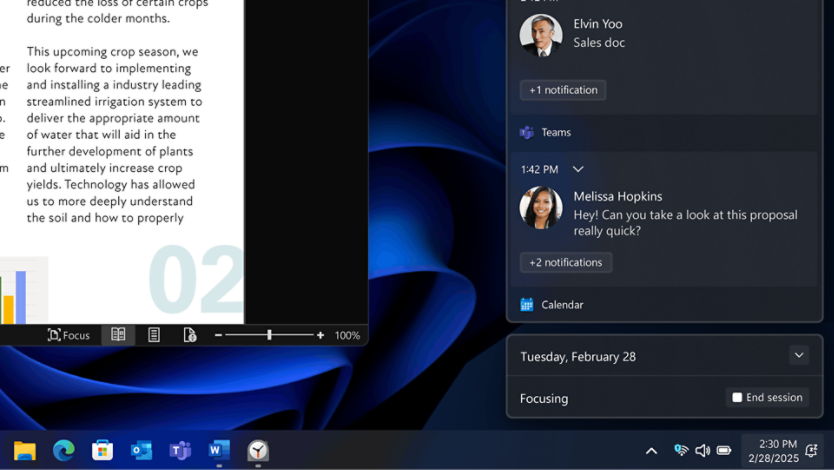
Task: Click the 02 page number graphic in Word
Action: (x=196, y=279)
